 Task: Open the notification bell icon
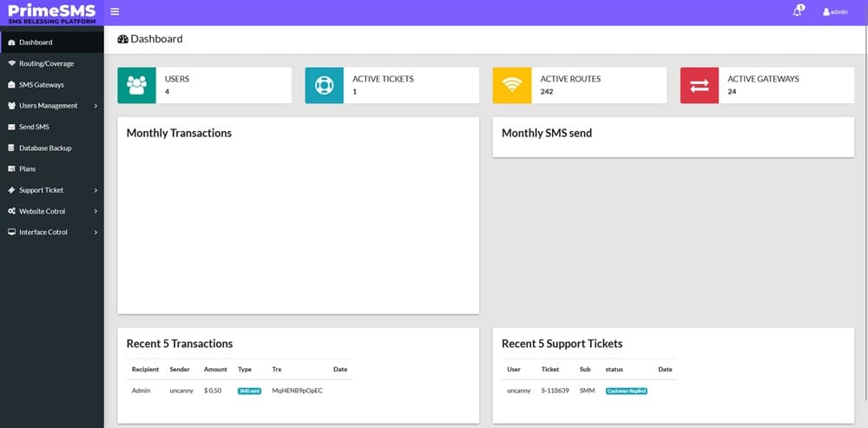797,11
